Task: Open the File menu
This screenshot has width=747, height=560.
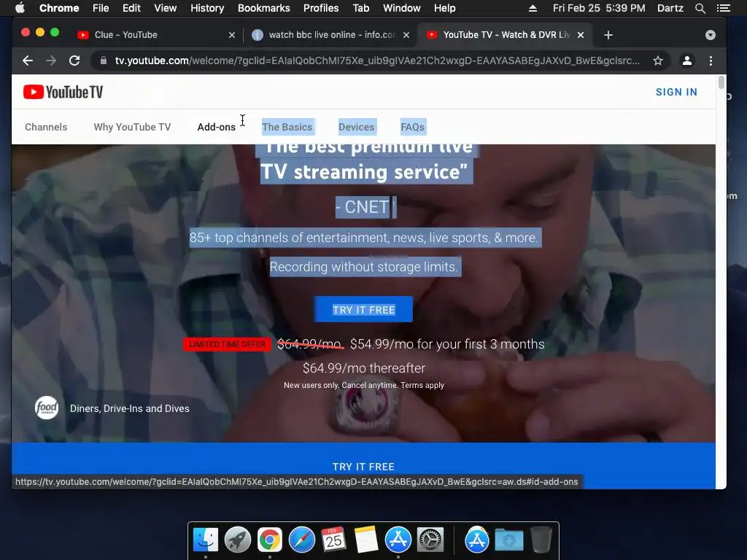Action: [101, 8]
